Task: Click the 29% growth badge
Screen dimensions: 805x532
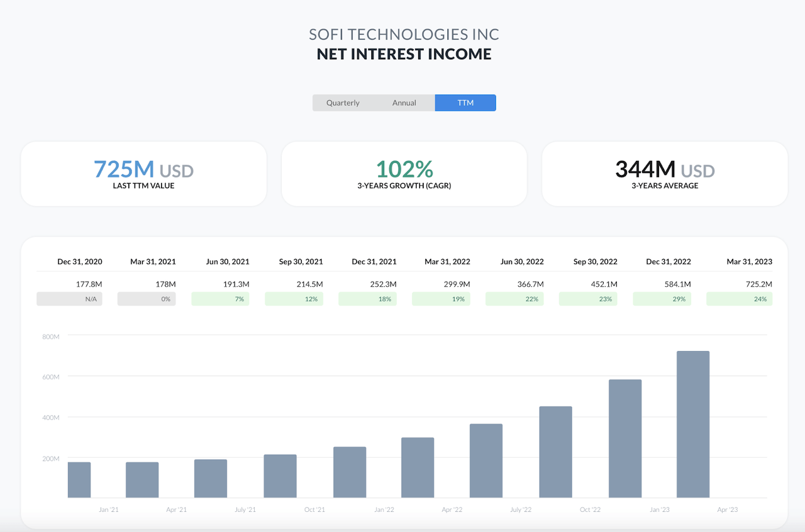Action: tap(662, 299)
